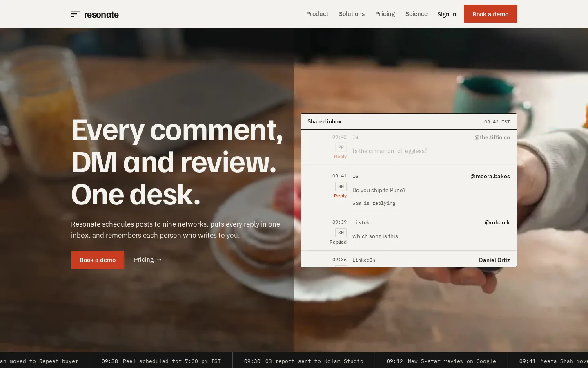Click the ticker item 'Q3 report sent to Kolam Studio'

[x=314, y=361]
